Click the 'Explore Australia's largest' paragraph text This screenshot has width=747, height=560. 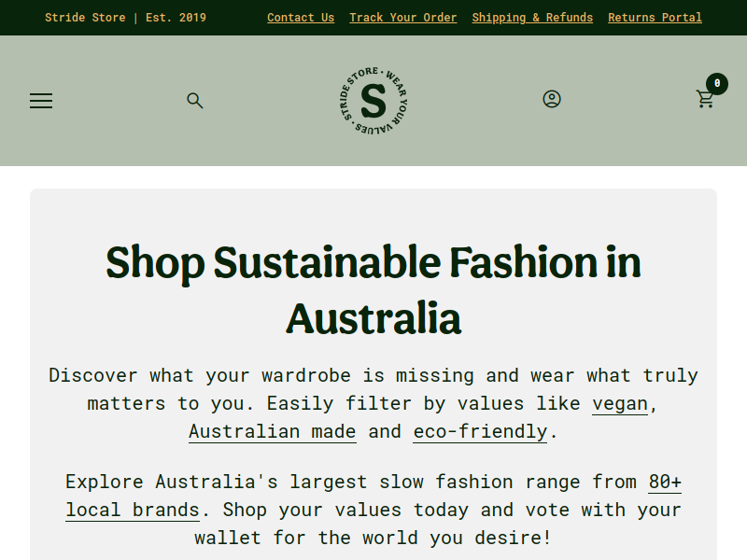point(373,510)
